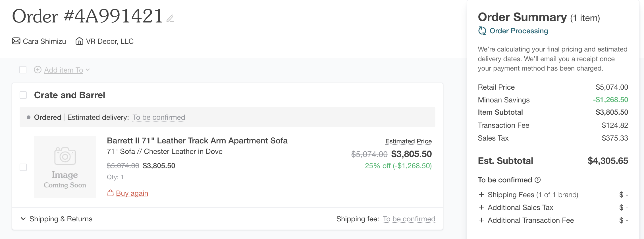The image size is (644, 239).
Task: Click the estimated delivery To be confirmed link
Action: pos(159,117)
